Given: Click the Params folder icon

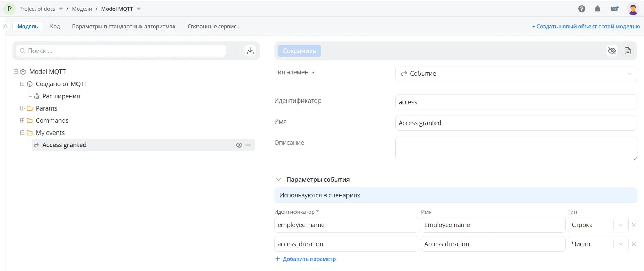Looking at the screenshot, I should tap(30, 108).
